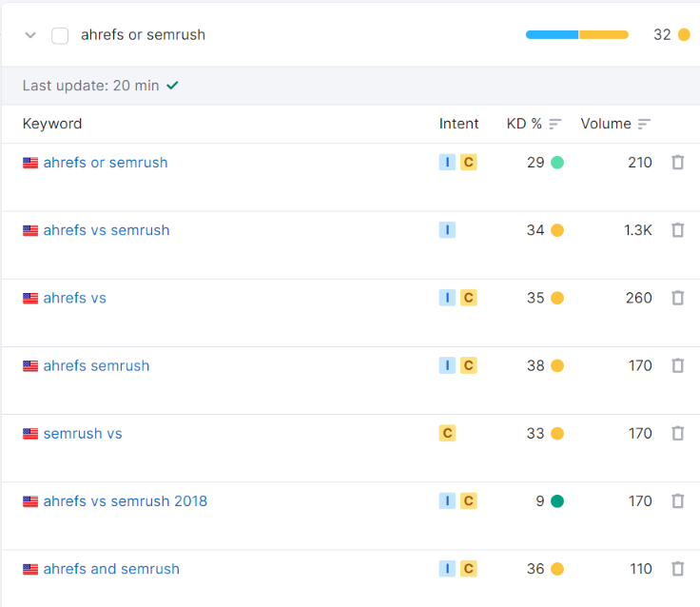The image size is (700, 607).
Task: Delete the 'ahrefs vs semrush' keyword row
Action: (x=678, y=230)
